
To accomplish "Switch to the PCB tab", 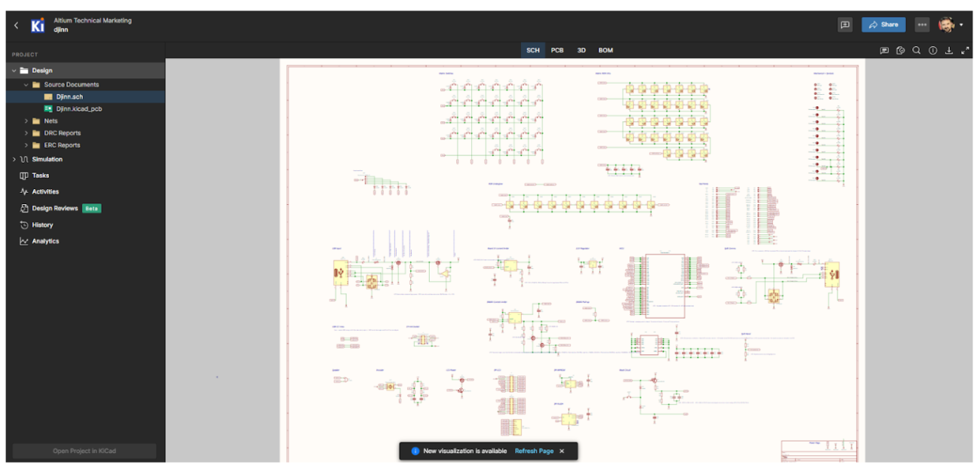I will [557, 50].
